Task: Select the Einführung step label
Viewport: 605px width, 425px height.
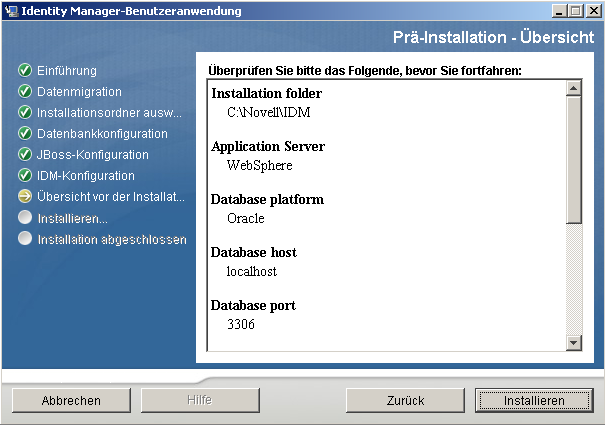Action: pyautogui.click(x=67, y=71)
